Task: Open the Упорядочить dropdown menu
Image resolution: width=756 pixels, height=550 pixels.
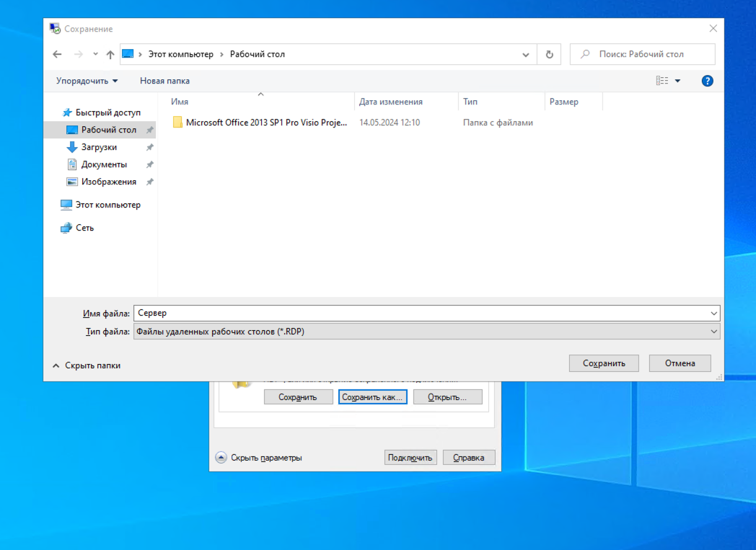Action: tap(87, 81)
